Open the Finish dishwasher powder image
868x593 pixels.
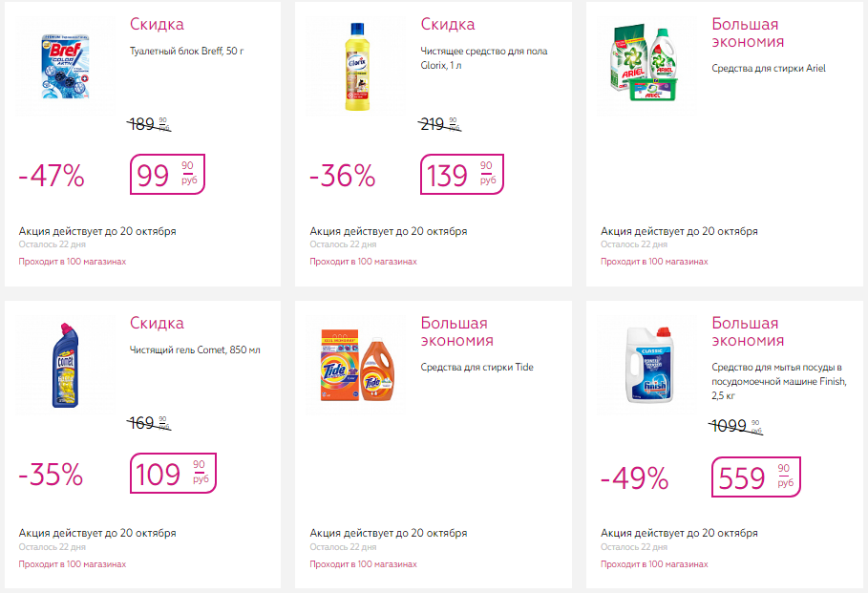point(648,366)
